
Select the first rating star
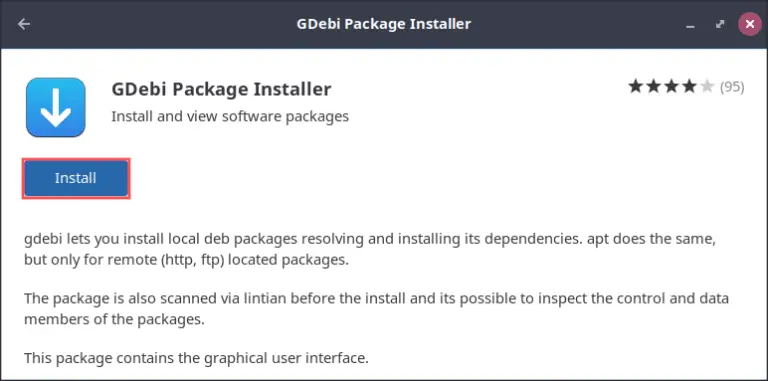(636, 87)
